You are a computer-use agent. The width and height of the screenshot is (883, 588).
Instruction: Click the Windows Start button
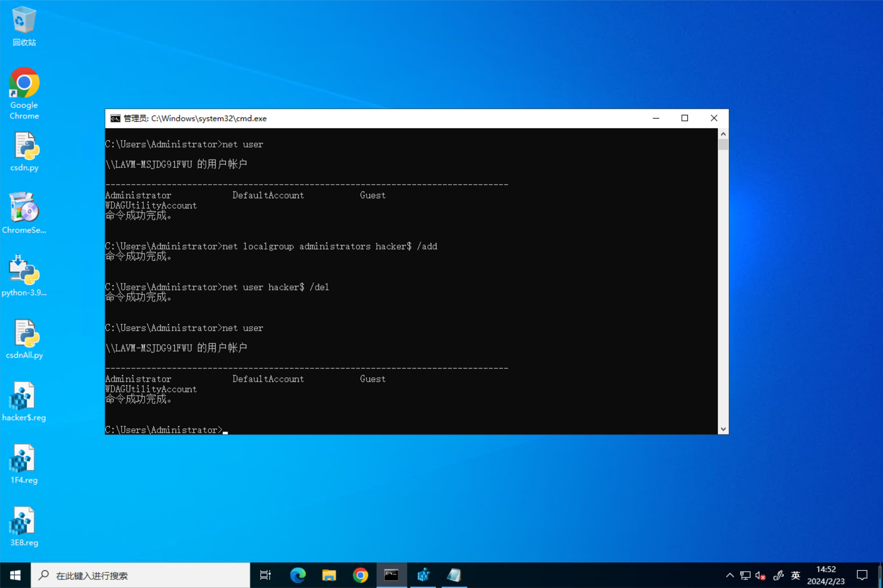(x=15, y=575)
